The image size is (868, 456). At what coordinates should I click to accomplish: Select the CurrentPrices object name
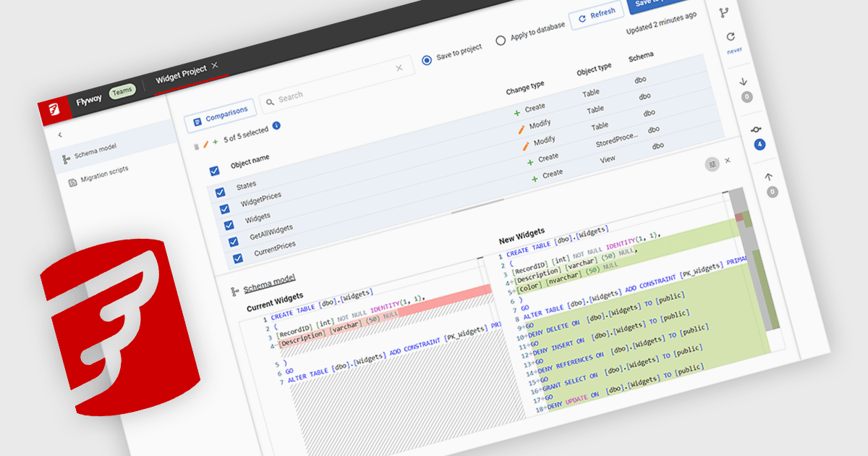[x=275, y=248]
